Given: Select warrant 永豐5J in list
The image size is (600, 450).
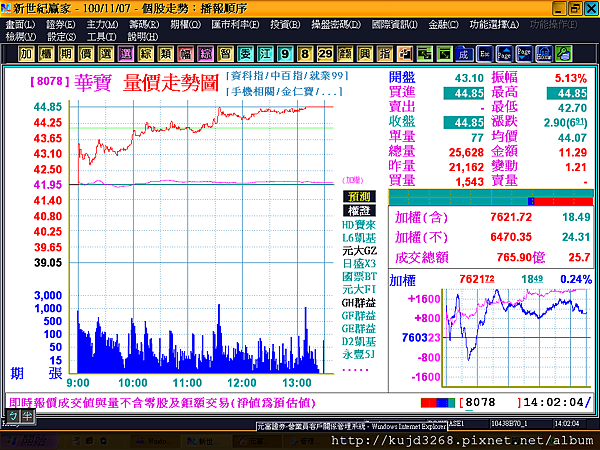Looking at the screenshot, I should point(359,354).
